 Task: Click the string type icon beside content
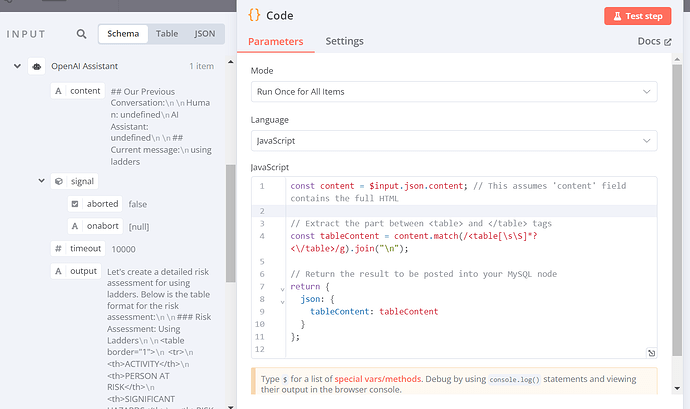[x=58, y=91]
